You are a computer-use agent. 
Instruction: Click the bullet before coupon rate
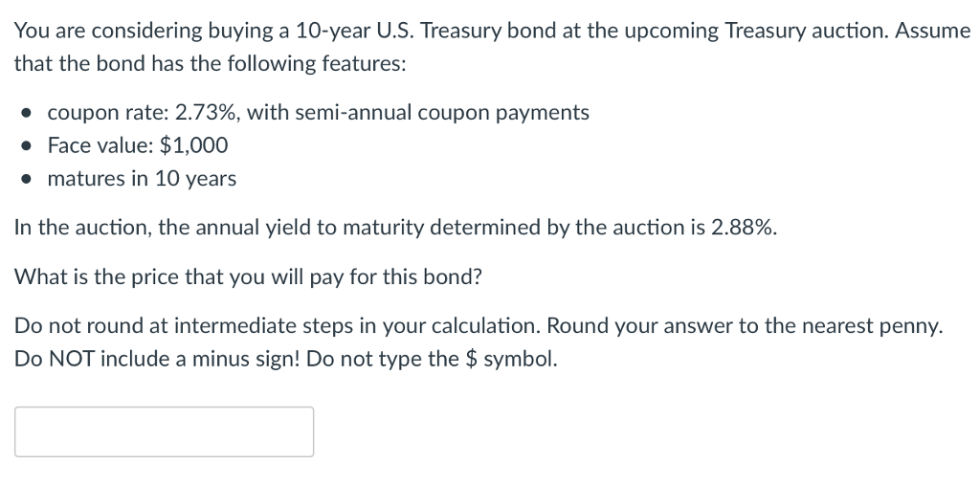point(26,114)
